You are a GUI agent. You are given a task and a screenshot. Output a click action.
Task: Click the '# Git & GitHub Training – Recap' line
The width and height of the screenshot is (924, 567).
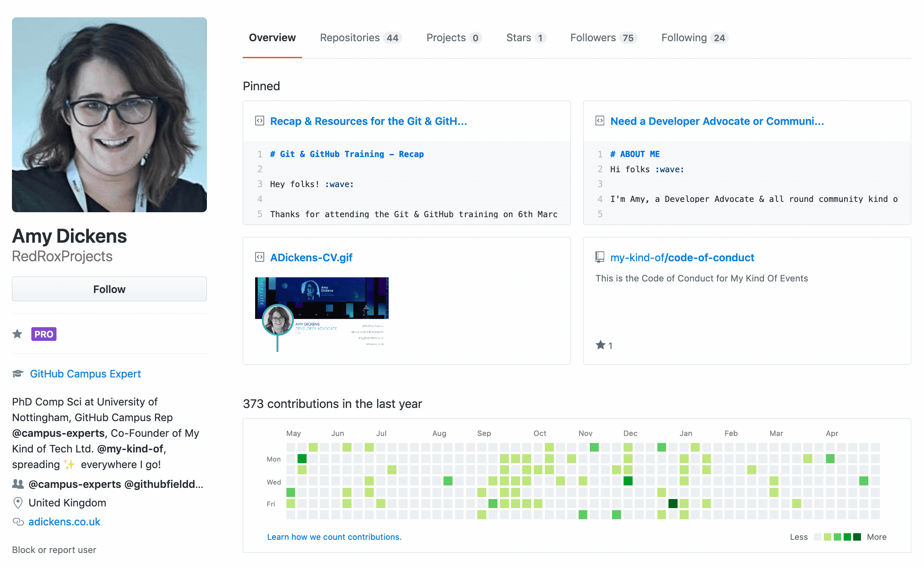(347, 154)
